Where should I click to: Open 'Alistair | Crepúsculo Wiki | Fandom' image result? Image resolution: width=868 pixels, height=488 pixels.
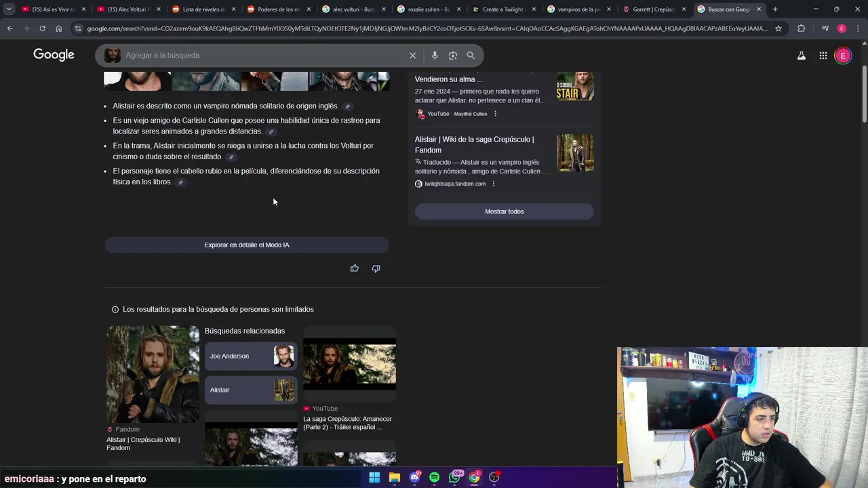[x=143, y=444]
